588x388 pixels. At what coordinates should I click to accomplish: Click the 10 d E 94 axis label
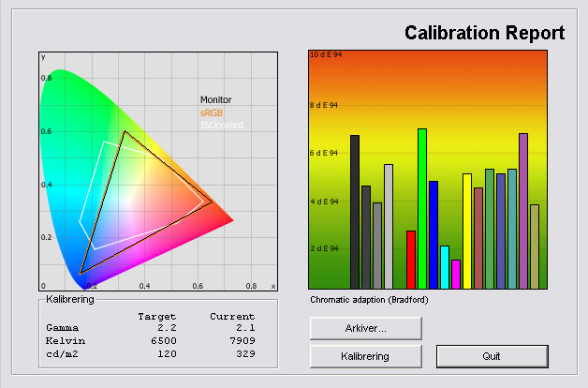pos(326,54)
